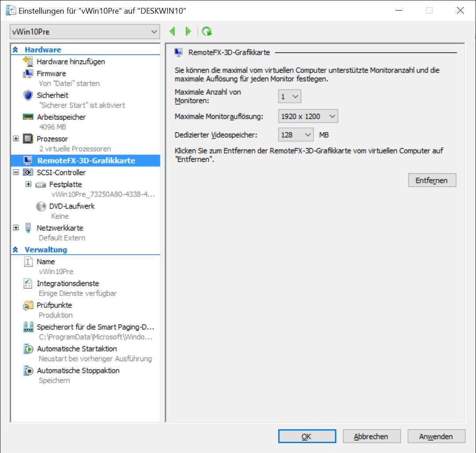
Task: Minimize the settings window
Action: coord(399,11)
